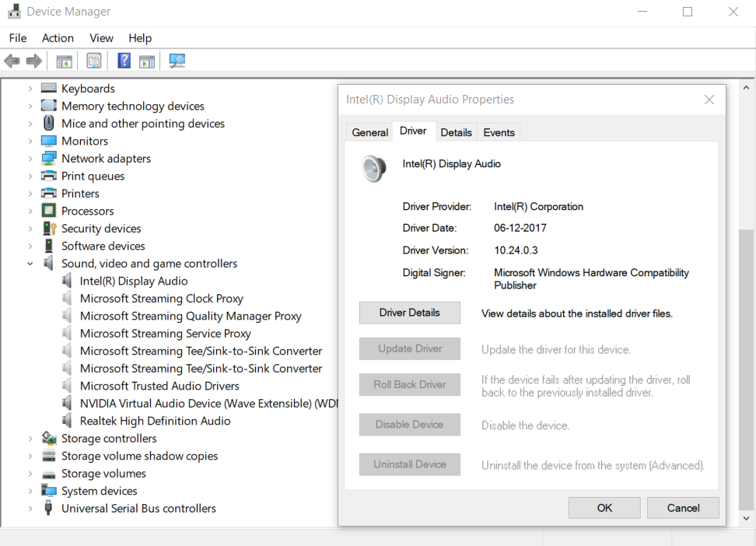Image resolution: width=756 pixels, height=546 pixels.
Task: Click the Show/Hide Action Pane toolbar icon
Action: (147, 61)
